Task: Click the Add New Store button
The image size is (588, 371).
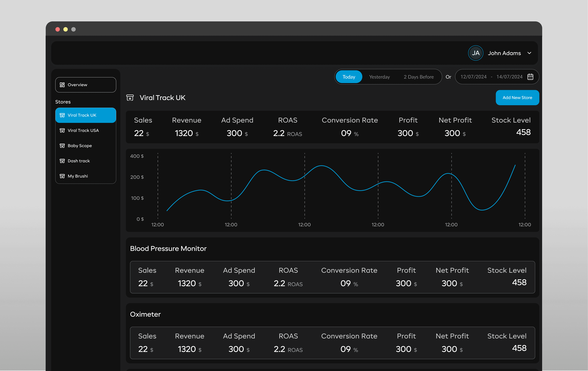Action: click(x=517, y=97)
